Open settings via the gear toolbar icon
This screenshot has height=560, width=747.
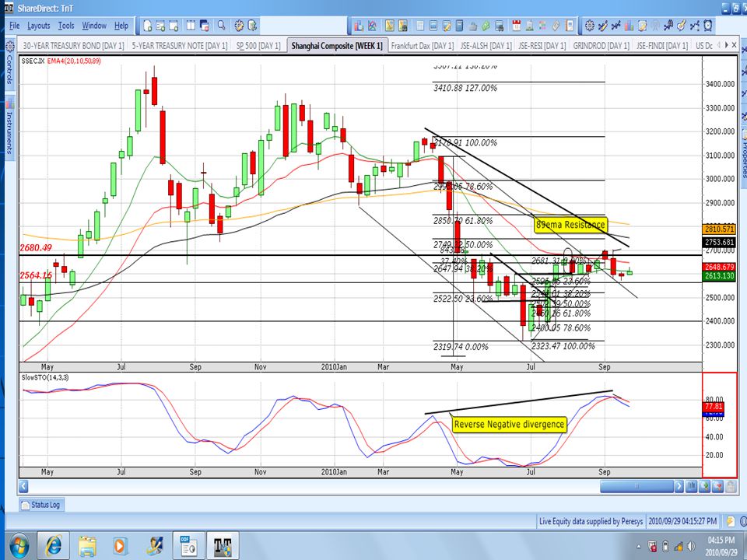pyautogui.click(x=239, y=26)
